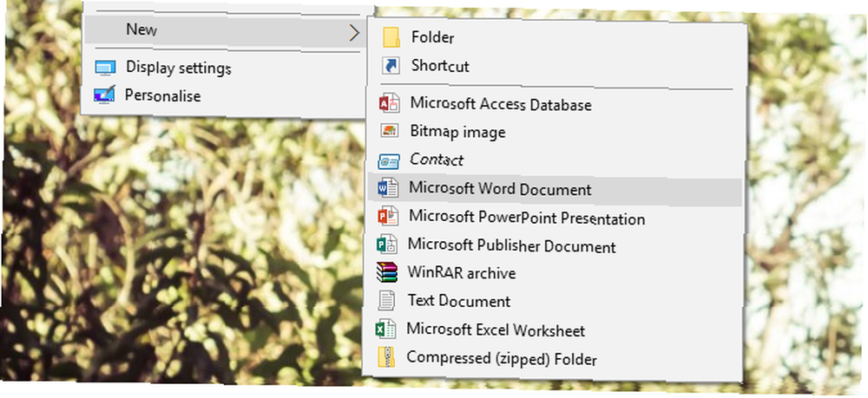Select Microsoft Word Document entry
The height and width of the screenshot is (398, 868).
pos(554,189)
